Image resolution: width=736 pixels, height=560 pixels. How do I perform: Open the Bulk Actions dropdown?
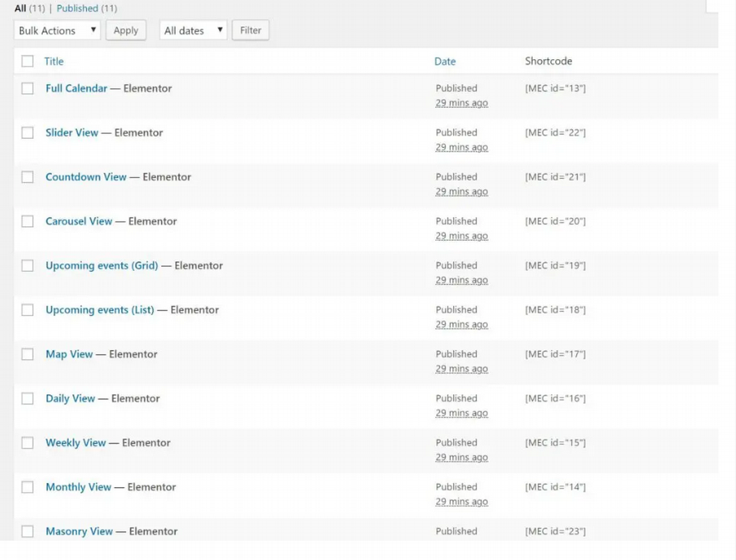coord(57,30)
